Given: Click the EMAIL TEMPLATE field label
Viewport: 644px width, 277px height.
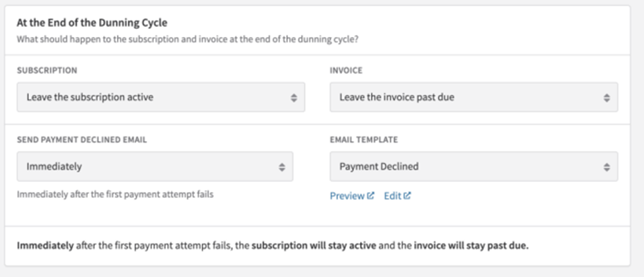Looking at the screenshot, I should tap(364, 140).
